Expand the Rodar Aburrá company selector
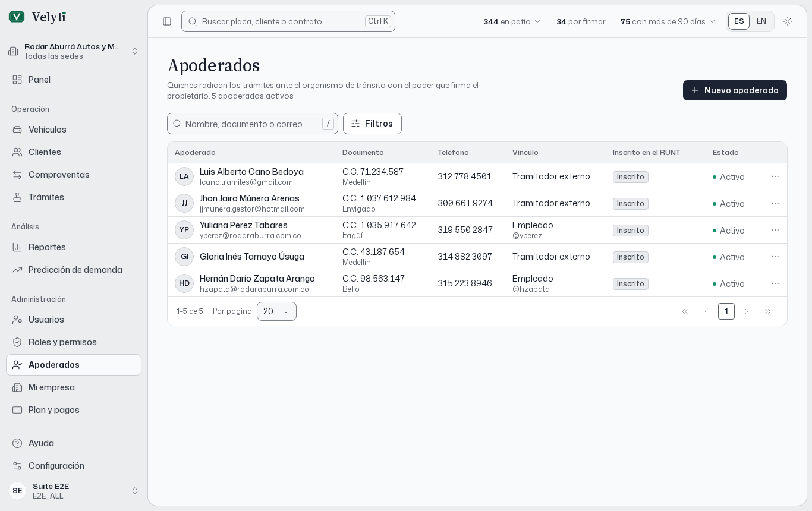Screen dimensions: 812x511 click(74, 51)
